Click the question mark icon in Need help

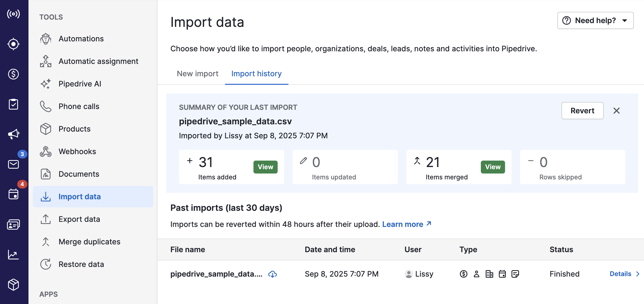567,20
